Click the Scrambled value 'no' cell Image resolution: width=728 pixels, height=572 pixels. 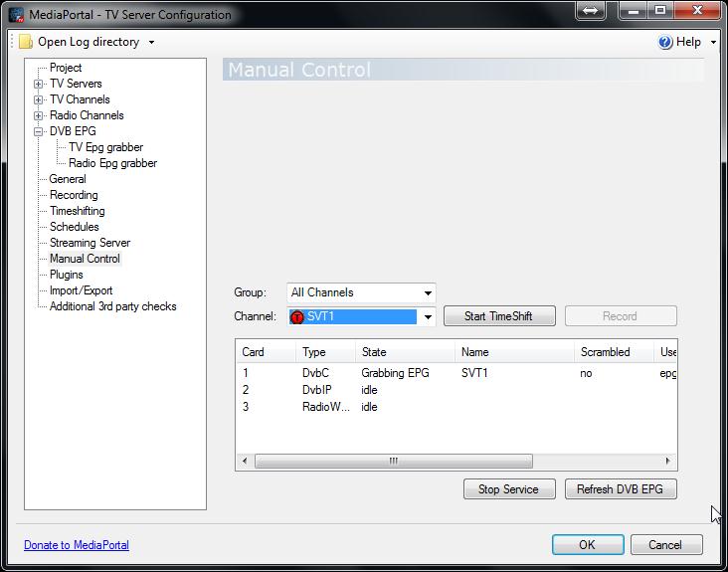tap(586, 373)
